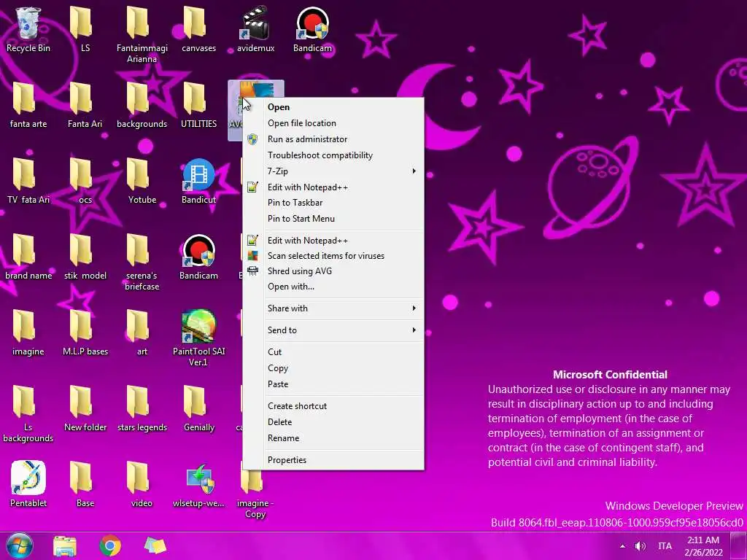Select the TV fata Ari folder
The image size is (747, 560).
(28, 181)
